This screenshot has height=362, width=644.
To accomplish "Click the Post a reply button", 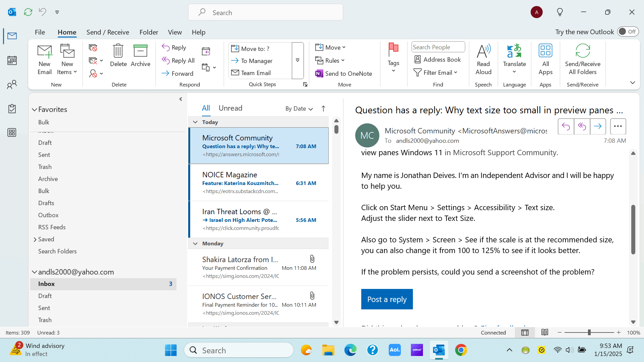I will [x=387, y=299].
